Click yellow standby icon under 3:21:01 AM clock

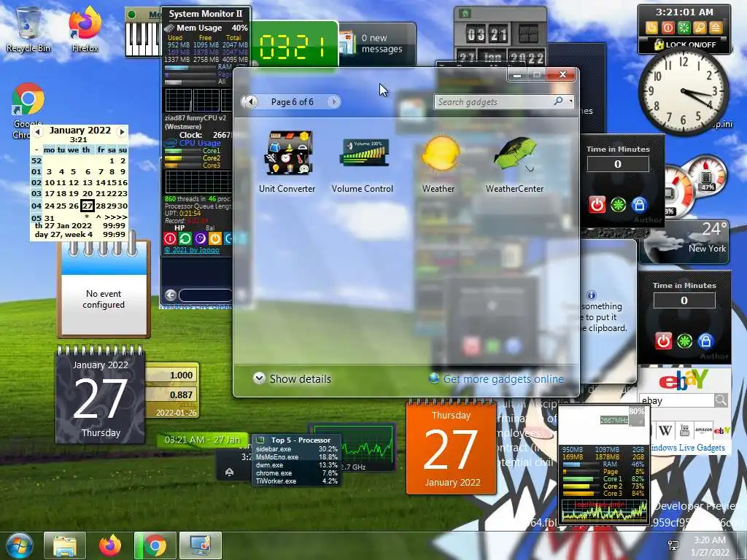click(x=651, y=28)
